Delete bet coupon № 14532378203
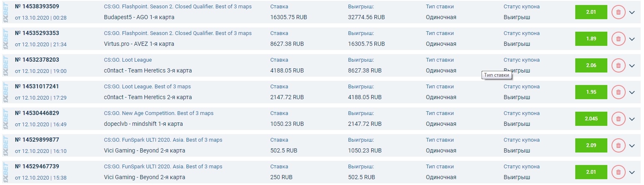 tap(618, 65)
